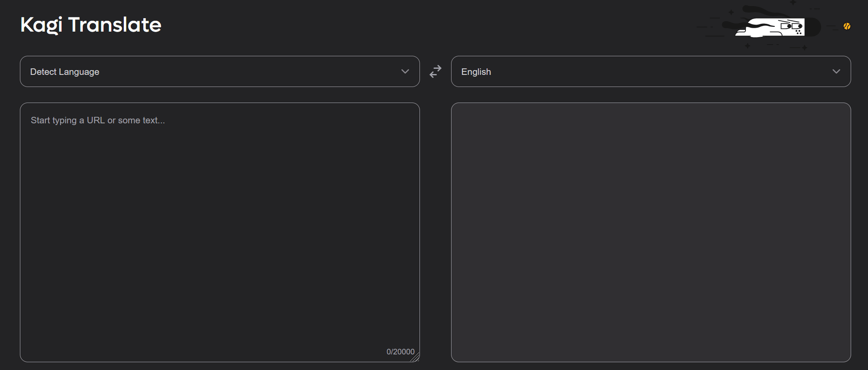868x370 pixels.
Task: Click the yellow tennis ball icon
Action: point(847,26)
